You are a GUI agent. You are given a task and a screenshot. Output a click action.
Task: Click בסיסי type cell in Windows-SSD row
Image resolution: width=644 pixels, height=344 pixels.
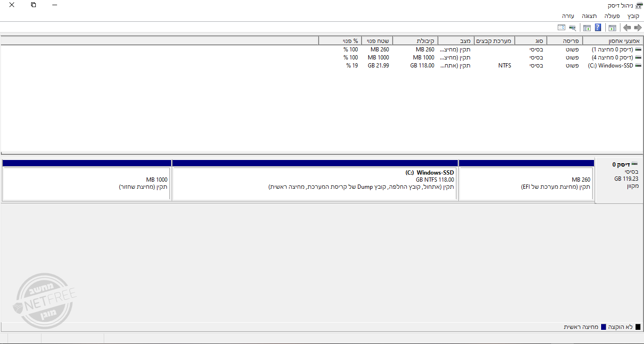(536, 66)
